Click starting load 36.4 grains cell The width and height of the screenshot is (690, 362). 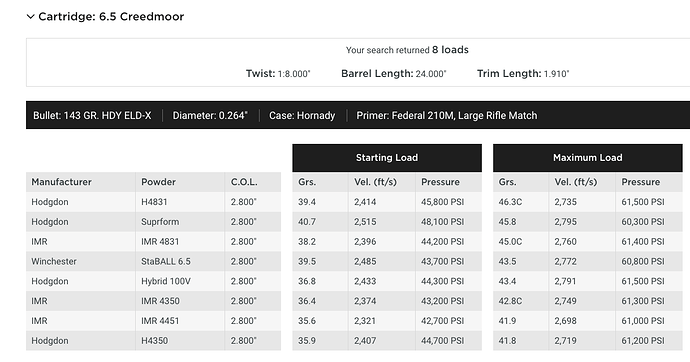tap(320, 301)
